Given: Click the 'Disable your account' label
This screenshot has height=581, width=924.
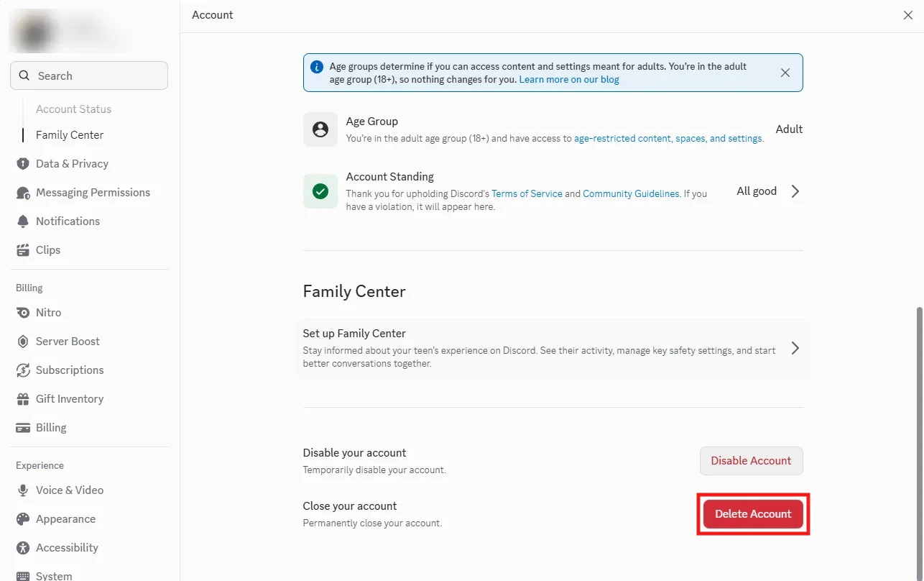Looking at the screenshot, I should pos(354,453).
